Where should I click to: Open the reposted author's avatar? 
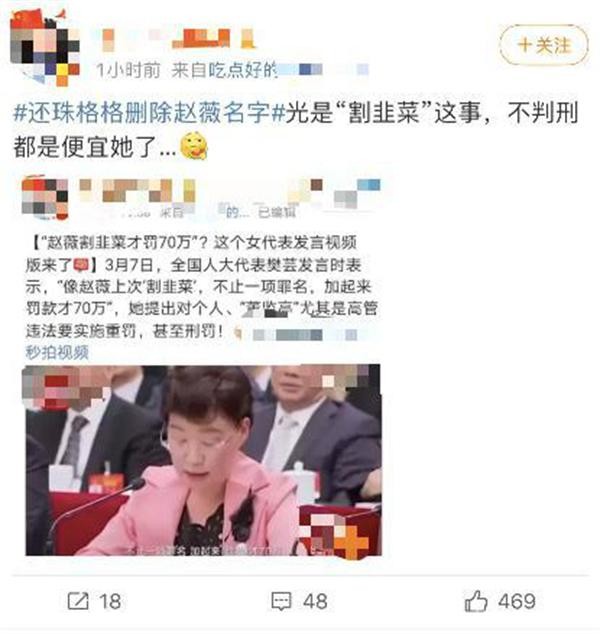45,198
